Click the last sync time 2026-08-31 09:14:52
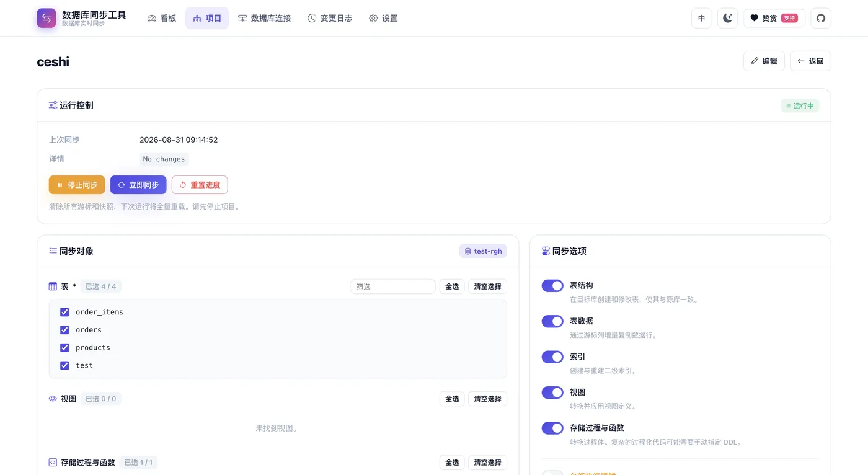Viewport: 868px width, 475px height. click(x=179, y=140)
